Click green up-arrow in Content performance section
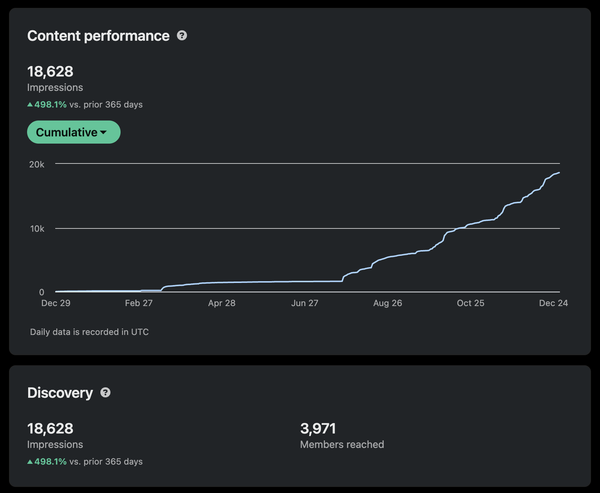The image size is (600, 493). coord(30,104)
